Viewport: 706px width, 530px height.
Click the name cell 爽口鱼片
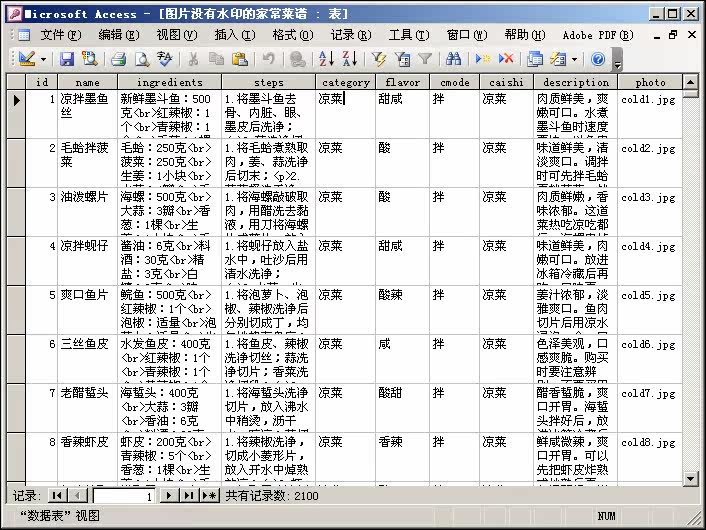point(87,310)
